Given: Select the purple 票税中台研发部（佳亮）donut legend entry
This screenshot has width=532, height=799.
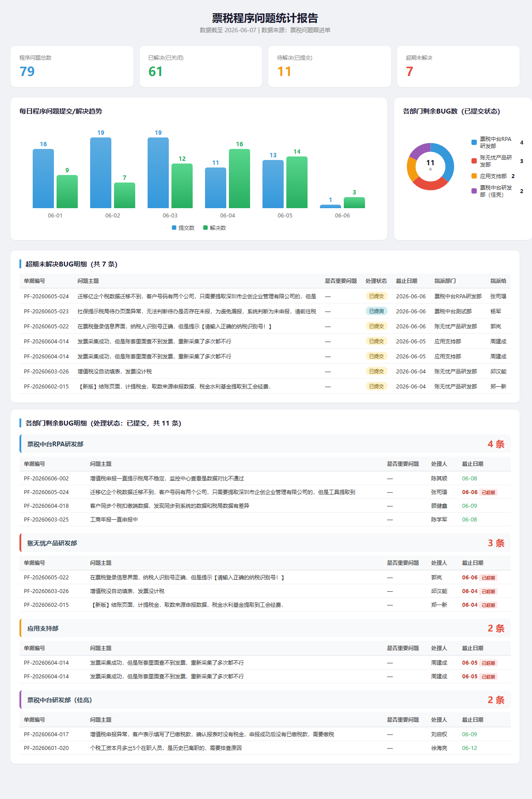Looking at the screenshot, I should (497, 191).
